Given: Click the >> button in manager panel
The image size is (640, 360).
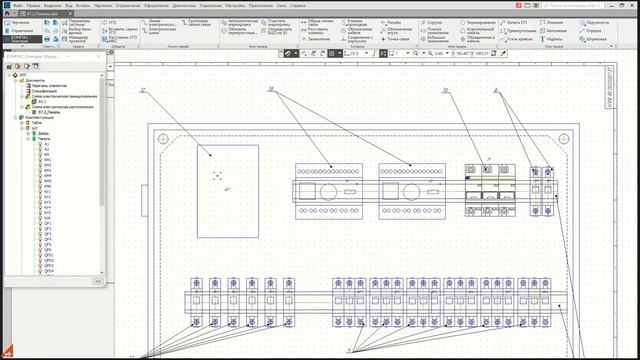Looking at the screenshot, I should (x=98, y=281).
